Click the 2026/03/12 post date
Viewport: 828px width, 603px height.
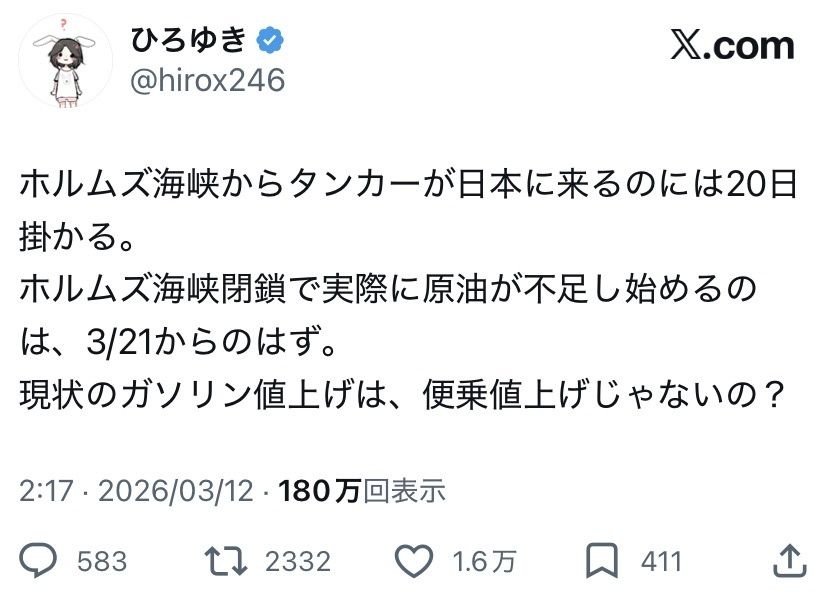tap(176, 491)
